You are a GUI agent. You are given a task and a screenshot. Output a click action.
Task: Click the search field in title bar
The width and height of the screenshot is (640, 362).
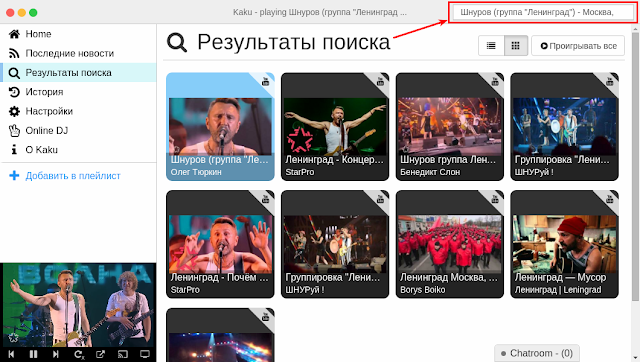click(x=542, y=12)
